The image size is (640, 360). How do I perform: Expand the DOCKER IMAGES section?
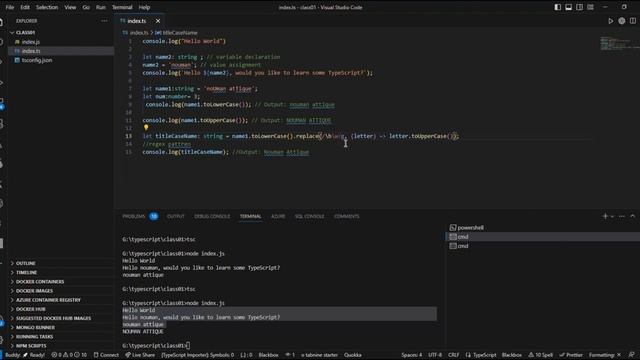(x=61, y=291)
